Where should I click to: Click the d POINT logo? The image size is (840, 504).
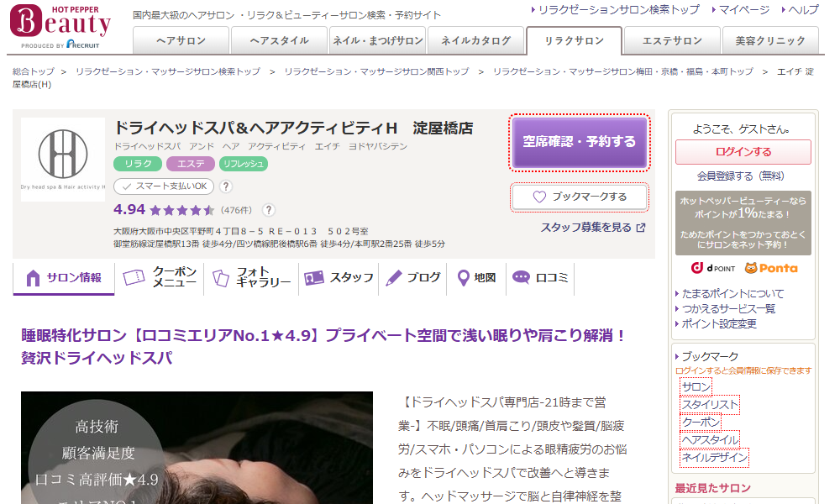click(x=712, y=268)
